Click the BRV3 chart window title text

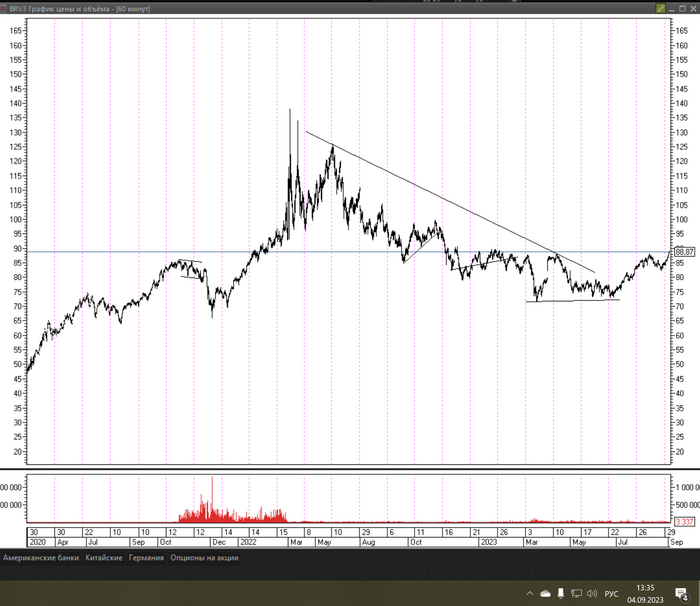(79, 9)
